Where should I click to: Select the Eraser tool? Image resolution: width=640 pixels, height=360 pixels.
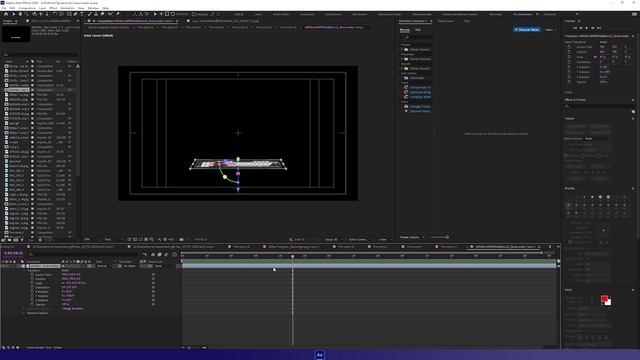pos(103,14)
